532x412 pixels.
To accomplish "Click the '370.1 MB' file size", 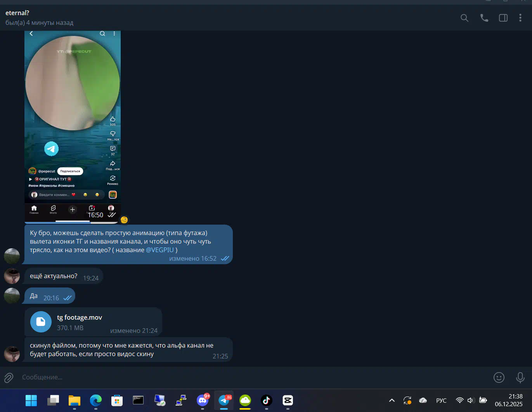I will click(x=70, y=328).
